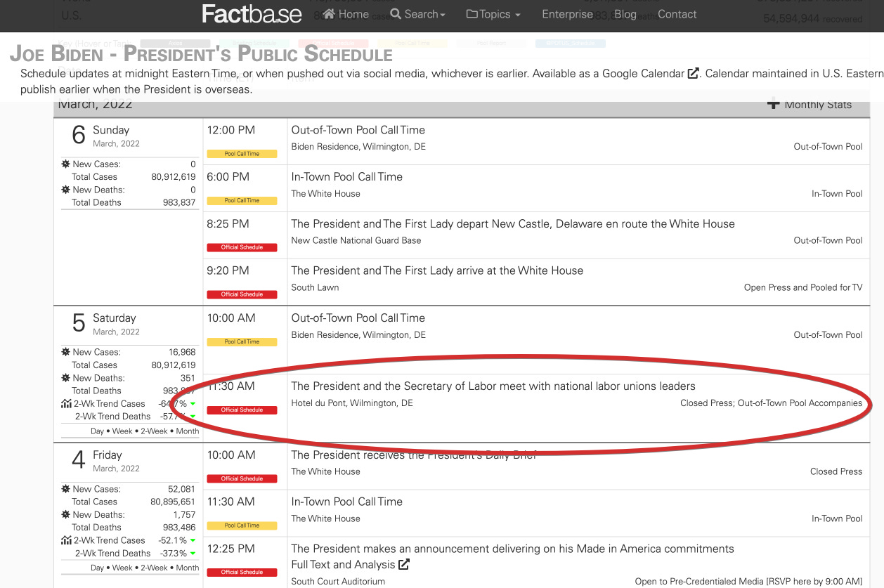Click March 5 New Cases value 16,968
Screen dimensions: 884x588
[183, 353]
